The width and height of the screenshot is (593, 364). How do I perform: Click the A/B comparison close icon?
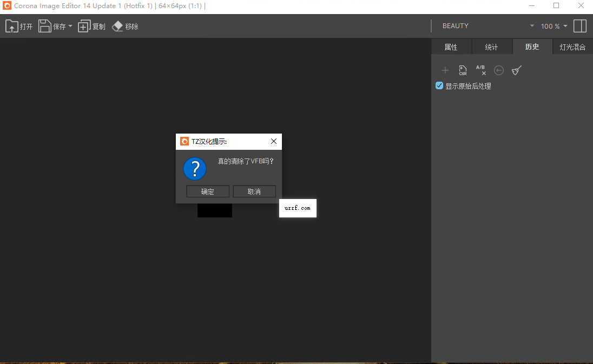click(x=480, y=70)
